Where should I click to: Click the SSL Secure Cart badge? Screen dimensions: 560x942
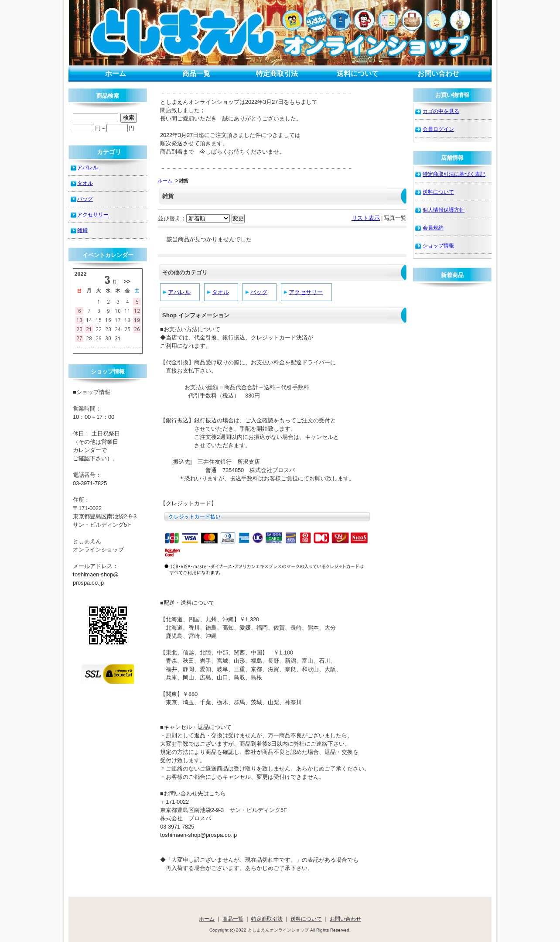coord(108,674)
